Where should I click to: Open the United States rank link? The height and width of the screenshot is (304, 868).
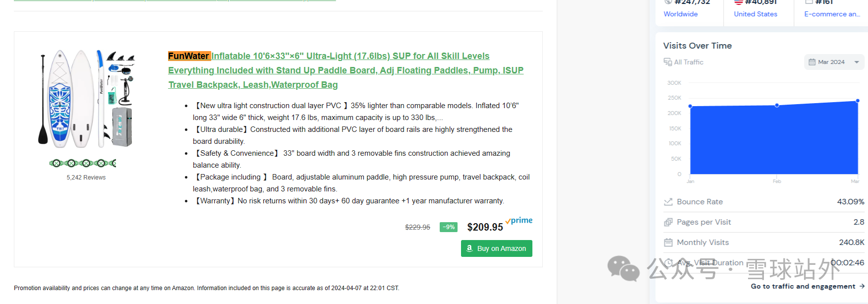[755, 14]
